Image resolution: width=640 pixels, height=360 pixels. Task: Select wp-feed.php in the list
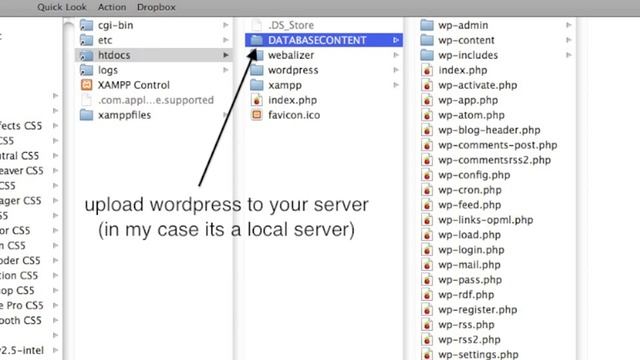click(x=470, y=205)
